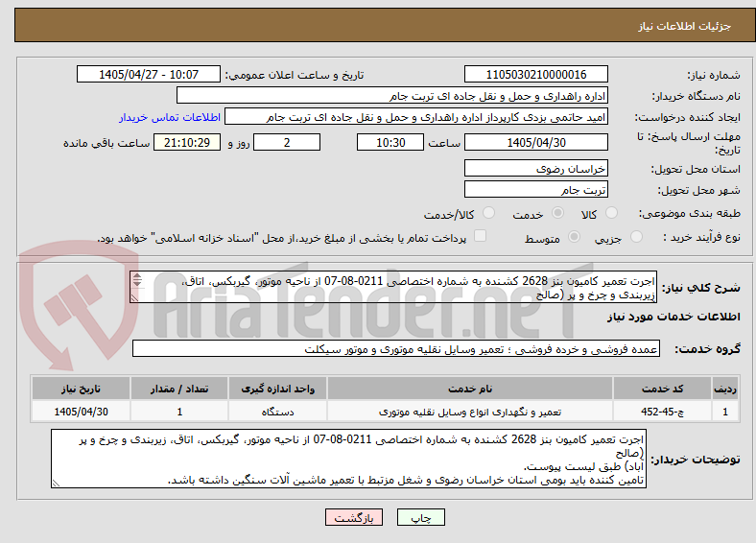Click the واحد اندازه گیری column header
The width and height of the screenshot is (756, 543).
277,389
